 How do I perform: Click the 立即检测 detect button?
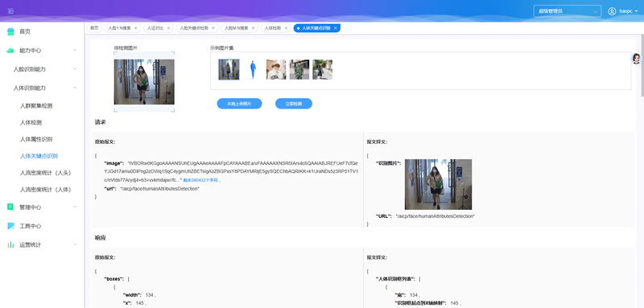point(294,104)
